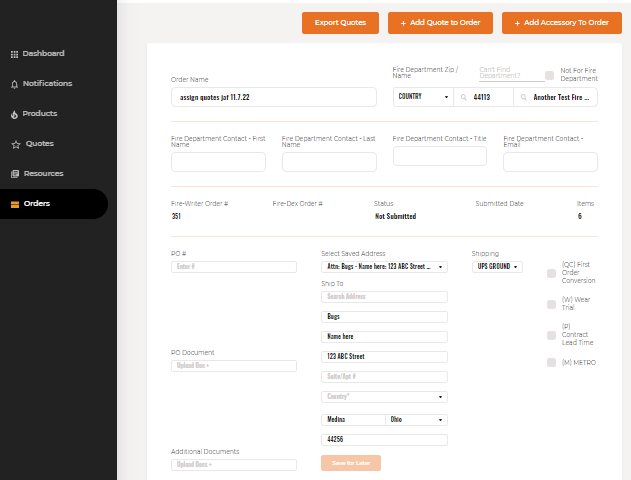The height and width of the screenshot is (480, 631).
Task: Click the Suite/Apt # field
Action: (384, 377)
